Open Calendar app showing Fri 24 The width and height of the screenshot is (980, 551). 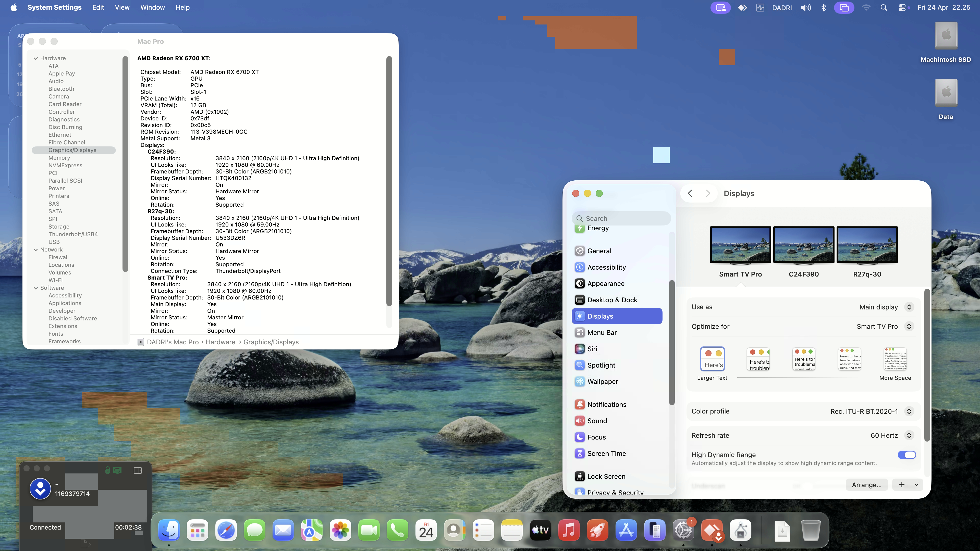(426, 530)
